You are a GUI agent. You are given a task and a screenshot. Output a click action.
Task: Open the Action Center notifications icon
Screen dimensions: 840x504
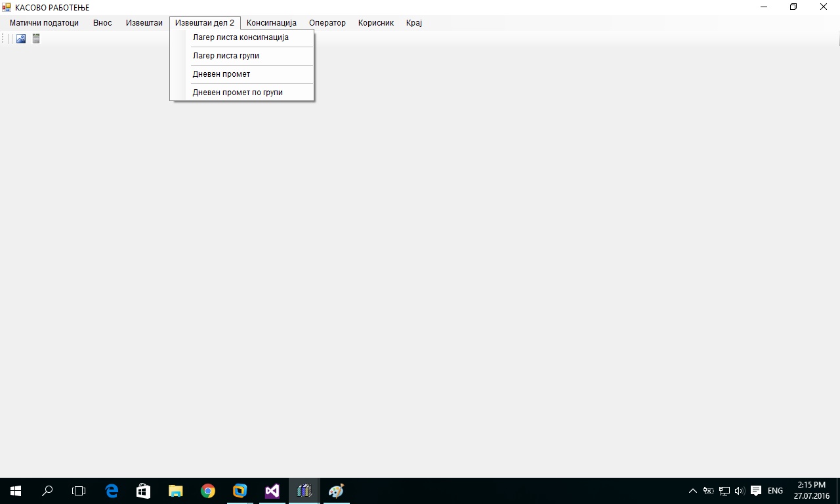(x=756, y=491)
